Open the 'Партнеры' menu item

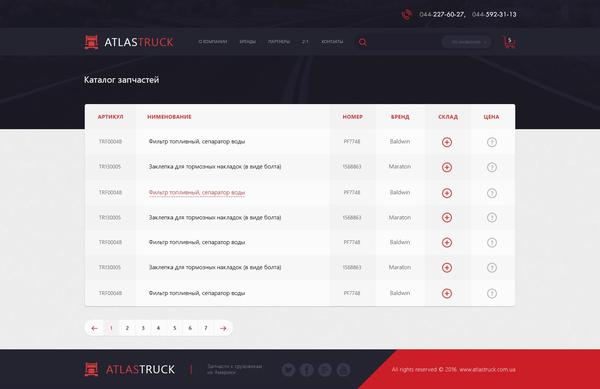[x=279, y=41]
